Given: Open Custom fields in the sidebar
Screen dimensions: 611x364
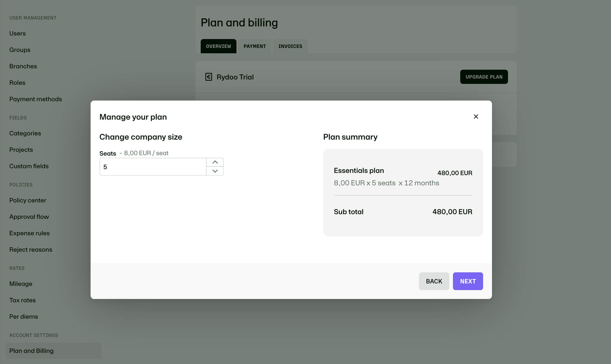Looking at the screenshot, I should pos(29,166).
